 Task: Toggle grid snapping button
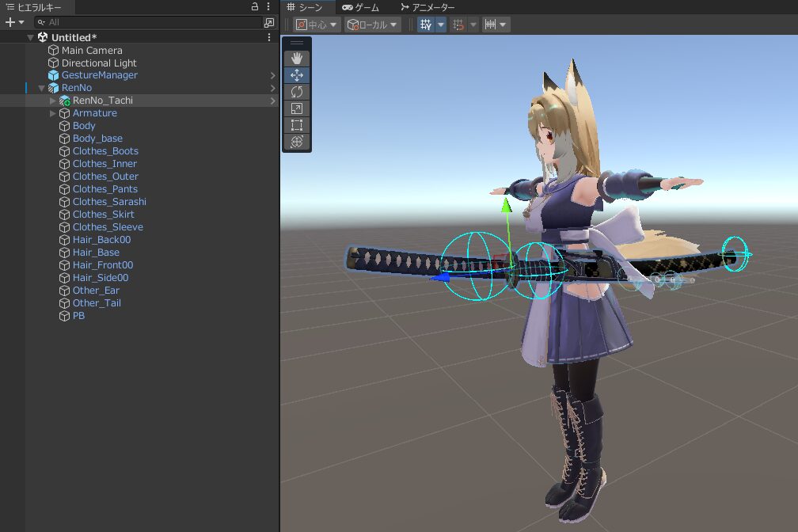[x=458, y=25]
